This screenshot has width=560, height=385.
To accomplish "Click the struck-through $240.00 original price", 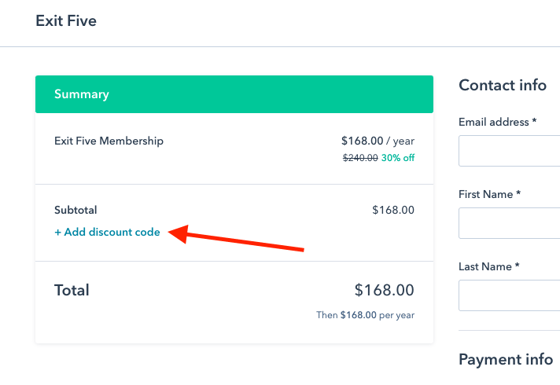I will tap(360, 158).
